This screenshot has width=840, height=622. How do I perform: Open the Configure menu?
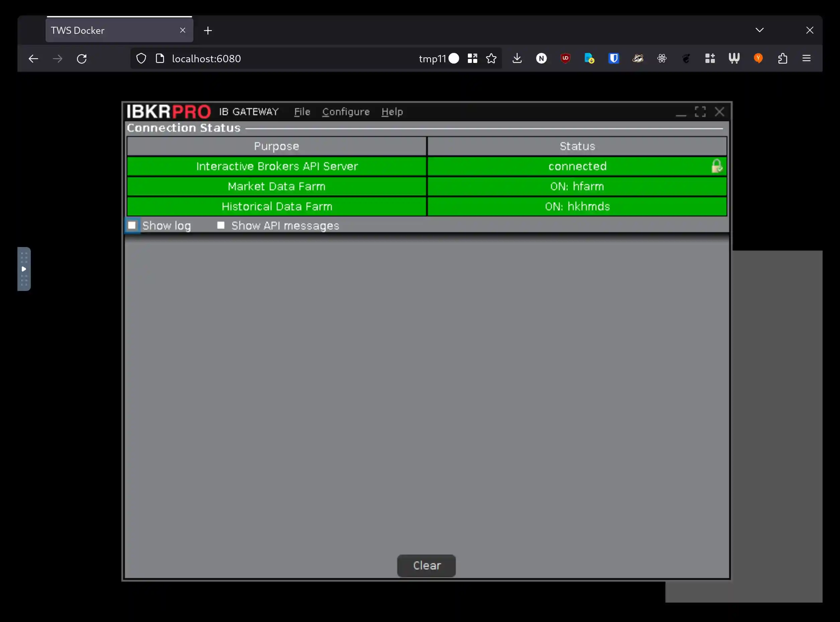pyautogui.click(x=345, y=112)
